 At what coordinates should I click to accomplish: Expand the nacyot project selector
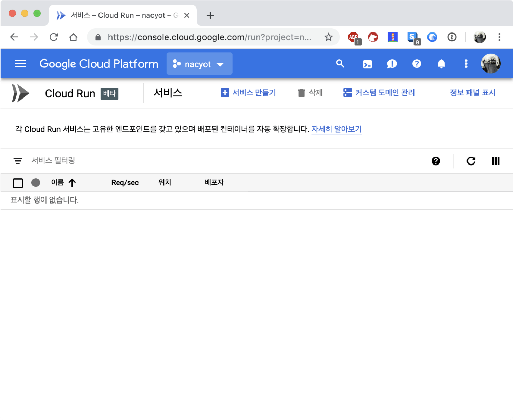pyautogui.click(x=199, y=64)
